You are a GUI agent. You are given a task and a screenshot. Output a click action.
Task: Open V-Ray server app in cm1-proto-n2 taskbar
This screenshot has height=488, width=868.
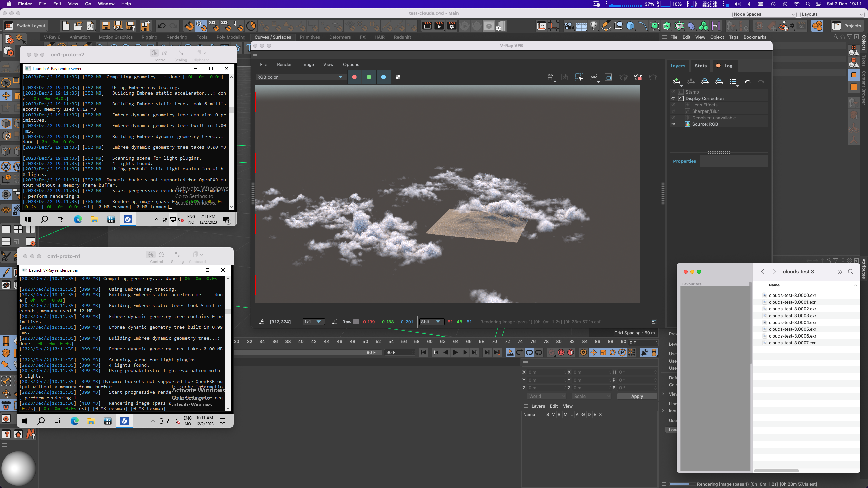(127, 219)
